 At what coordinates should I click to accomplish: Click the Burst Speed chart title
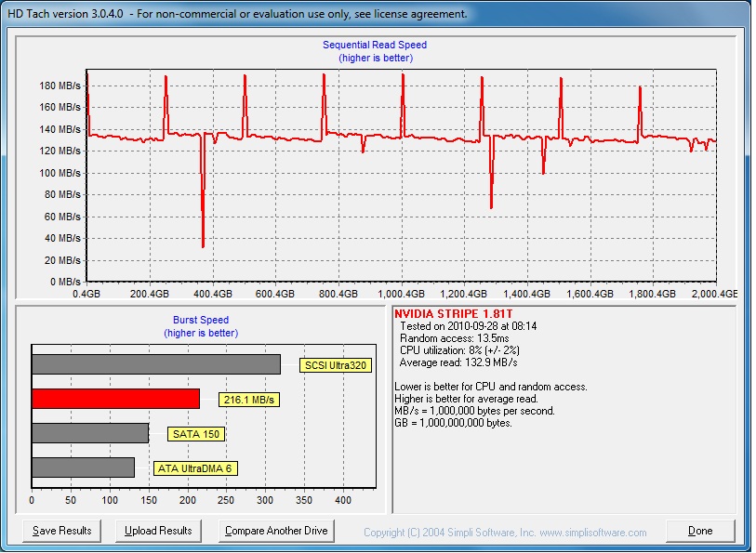point(201,320)
